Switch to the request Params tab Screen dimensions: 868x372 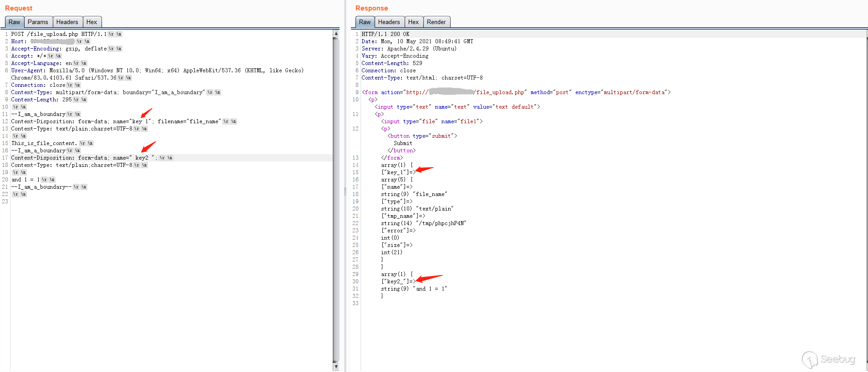point(38,22)
